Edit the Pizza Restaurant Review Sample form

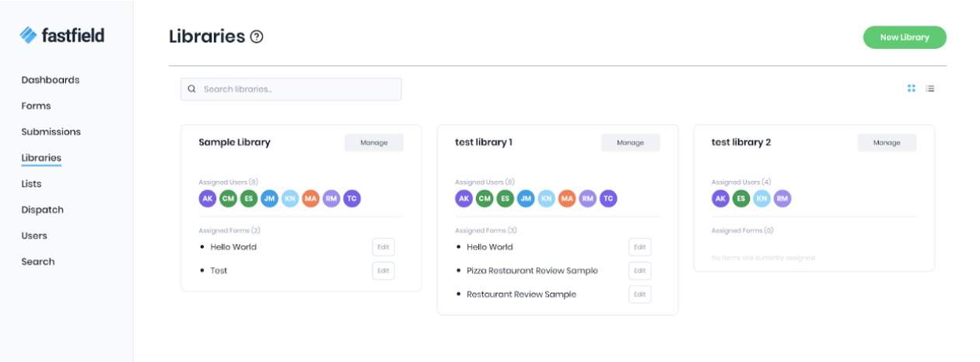pyautogui.click(x=639, y=271)
